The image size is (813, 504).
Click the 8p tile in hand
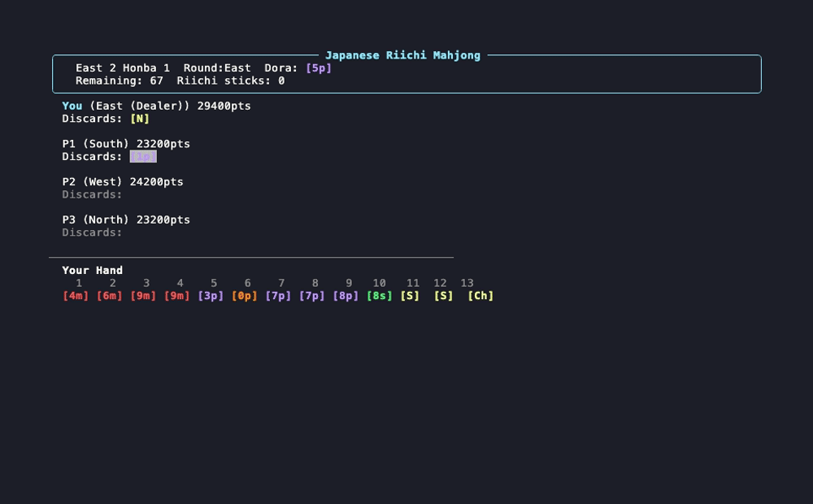click(x=346, y=296)
